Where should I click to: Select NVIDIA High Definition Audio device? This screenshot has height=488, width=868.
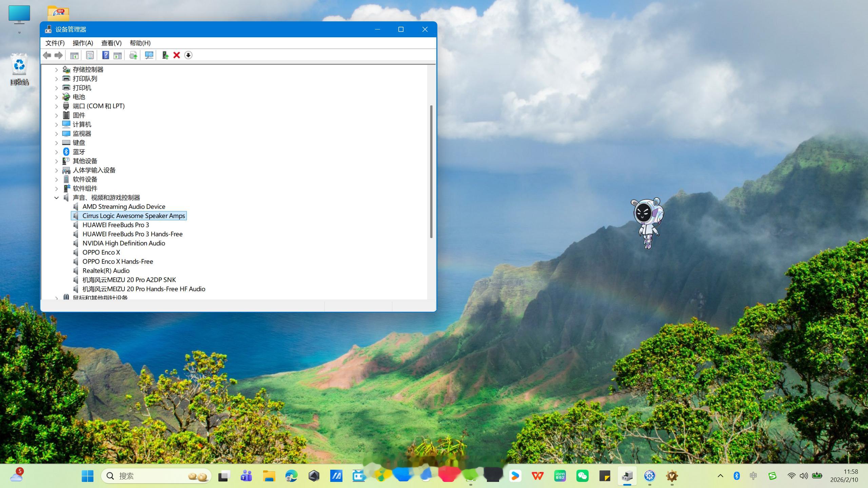pyautogui.click(x=123, y=243)
